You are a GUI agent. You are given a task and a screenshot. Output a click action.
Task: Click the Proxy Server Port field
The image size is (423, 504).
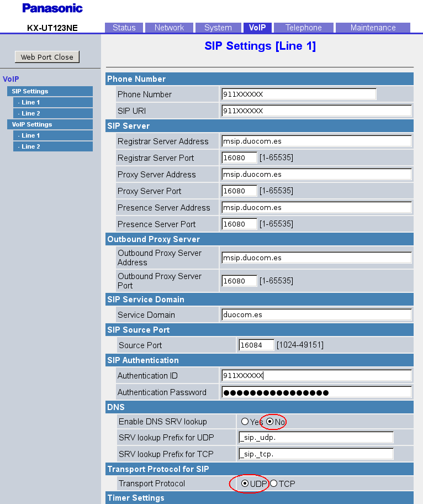[x=239, y=191]
